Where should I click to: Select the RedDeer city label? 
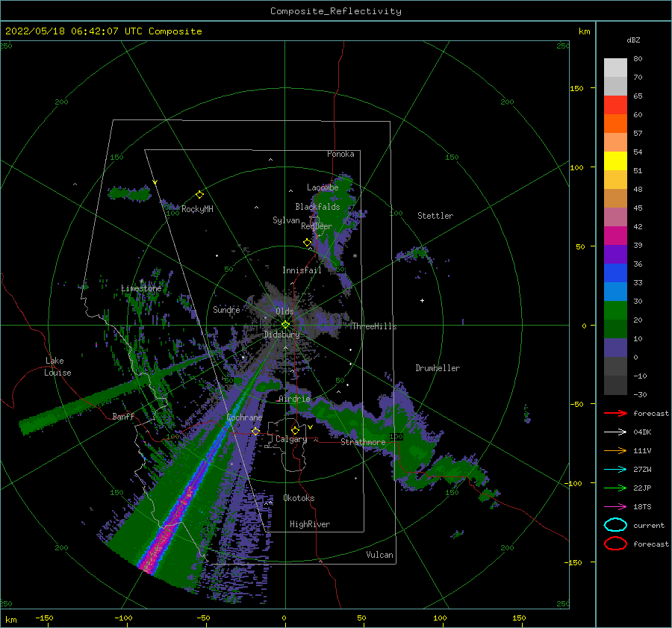[x=317, y=226]
